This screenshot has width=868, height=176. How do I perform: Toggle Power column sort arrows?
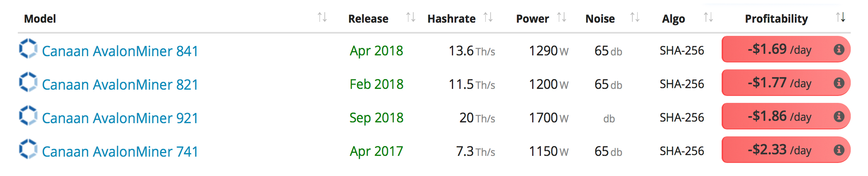tap(561, 17)
